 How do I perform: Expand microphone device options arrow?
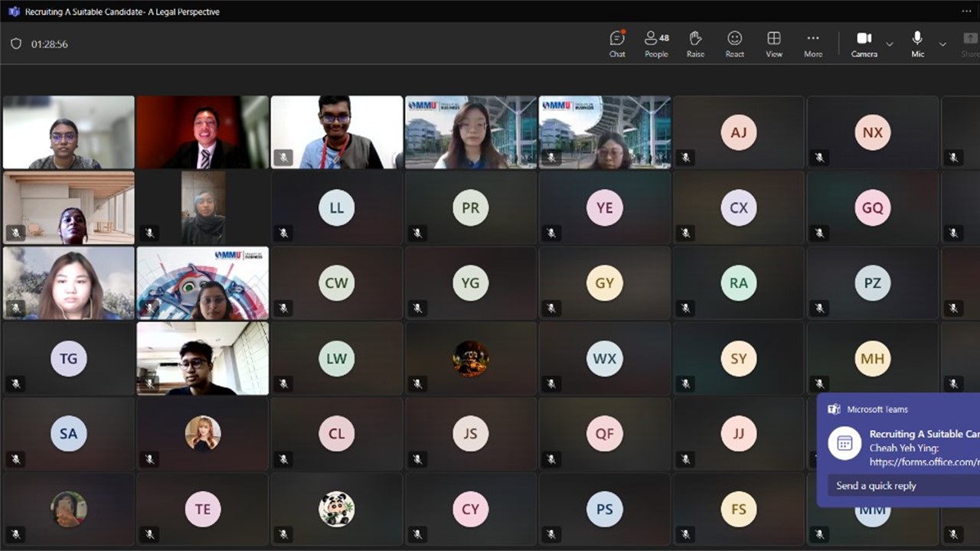coord(942,44)
